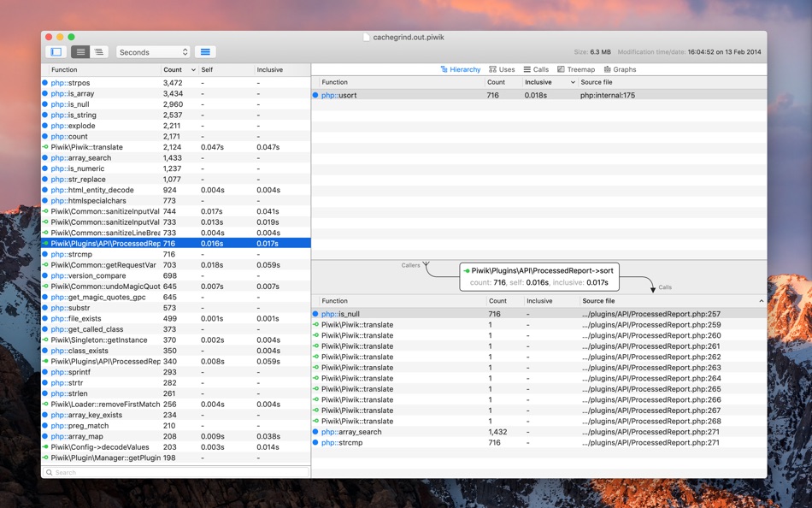This screenshot has height=508, width=812.
Task: Click blue dot icon beside php::file_exists
Action: click(45, 318)
